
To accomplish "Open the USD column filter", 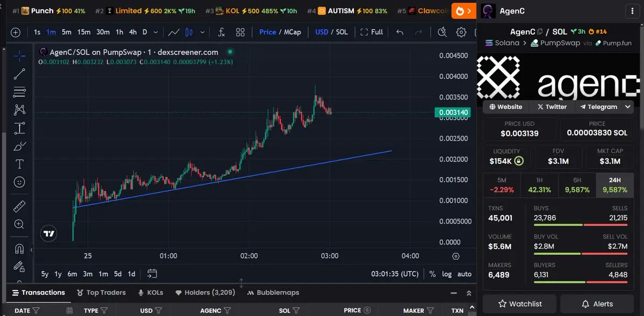I will [158, 311].
